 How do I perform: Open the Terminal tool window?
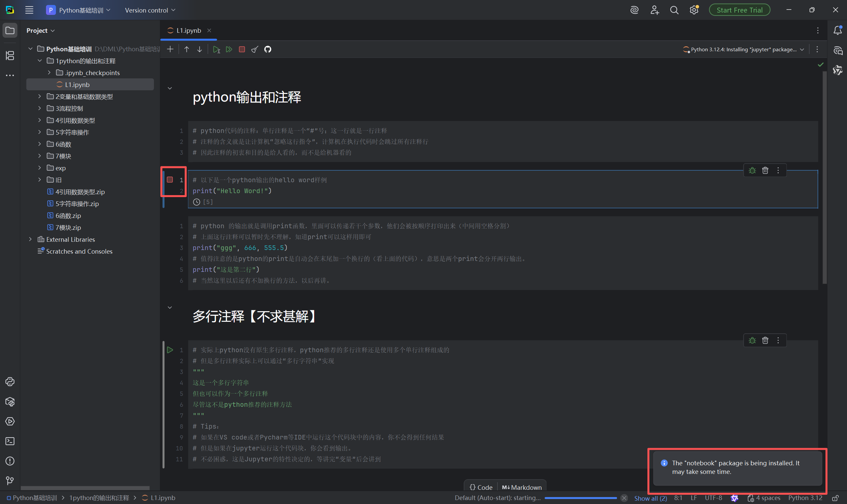(10, 441)
